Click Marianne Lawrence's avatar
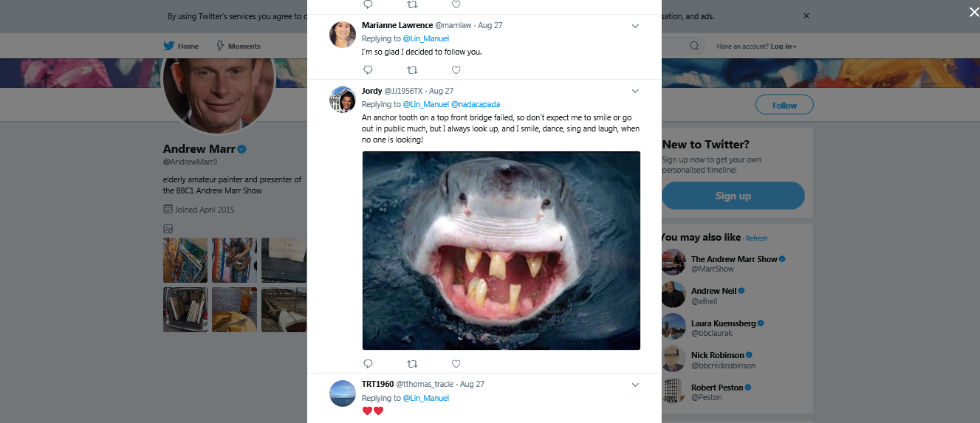Image resolution: width=980 pixels, height=423 pixels. pos(343,35)
